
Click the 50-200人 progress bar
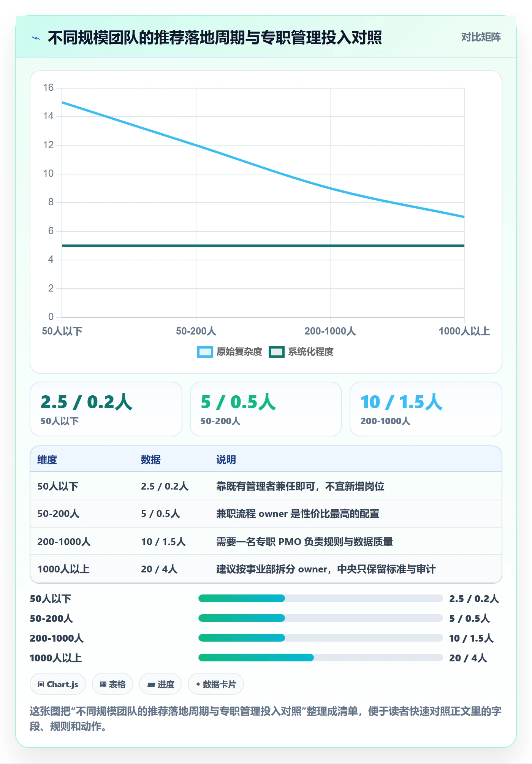pos(320,618)
